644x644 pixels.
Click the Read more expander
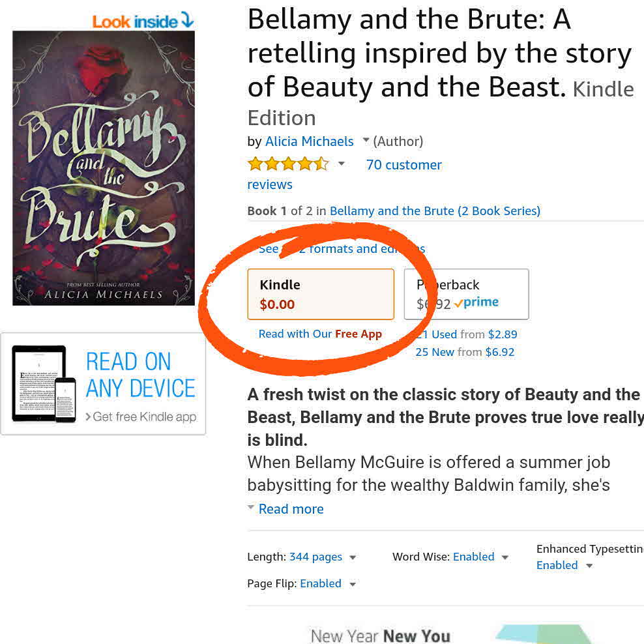pyautogui.click(x=291, y=509)
